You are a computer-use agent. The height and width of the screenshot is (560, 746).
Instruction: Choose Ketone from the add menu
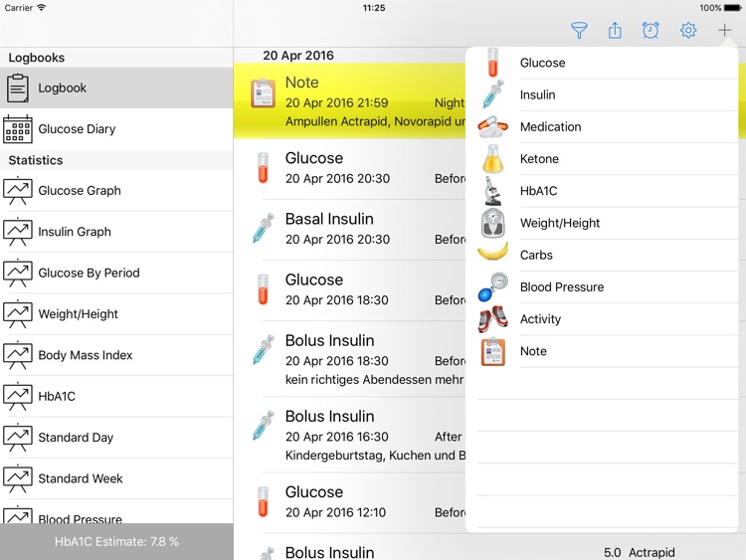pyautogui.click(x=602, y=159)
